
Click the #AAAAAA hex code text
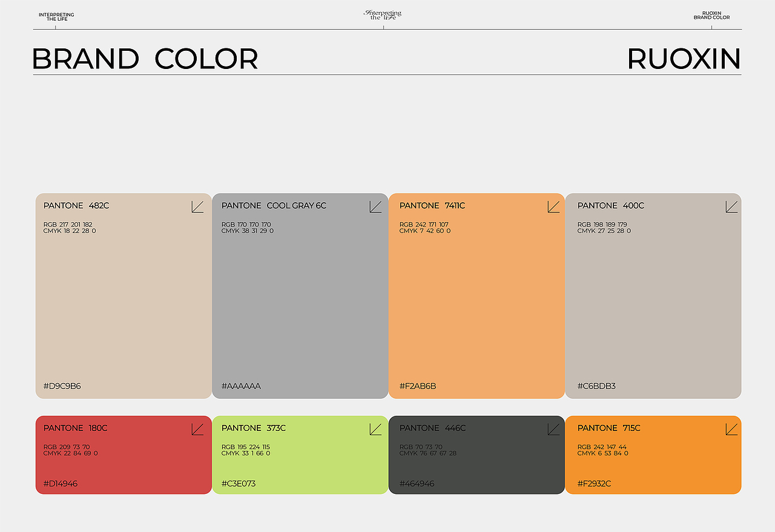(x=241, y=386)
